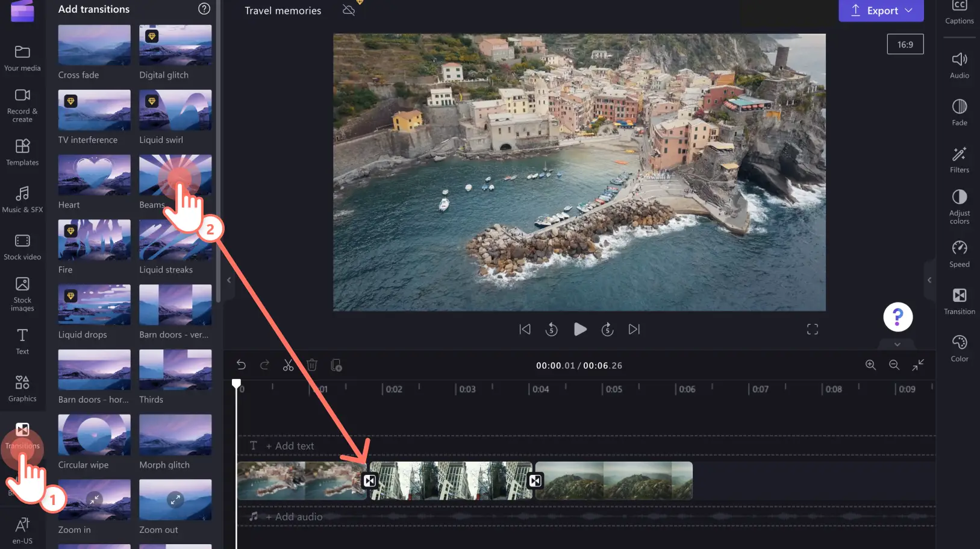Enter fullscreen preview mode
980x549 pixels.
(813, 329)
